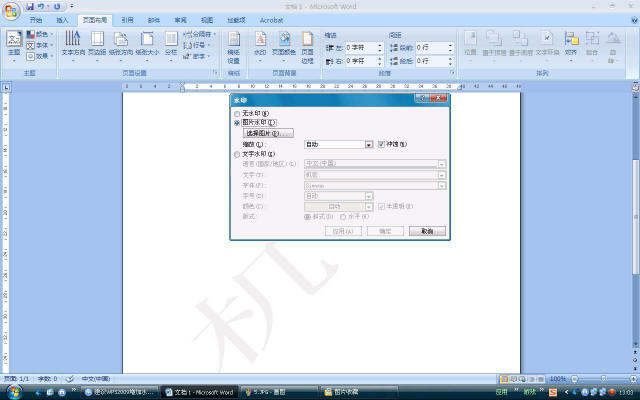Click the right indent value field
Screen dimensions: 640x400
361,61
